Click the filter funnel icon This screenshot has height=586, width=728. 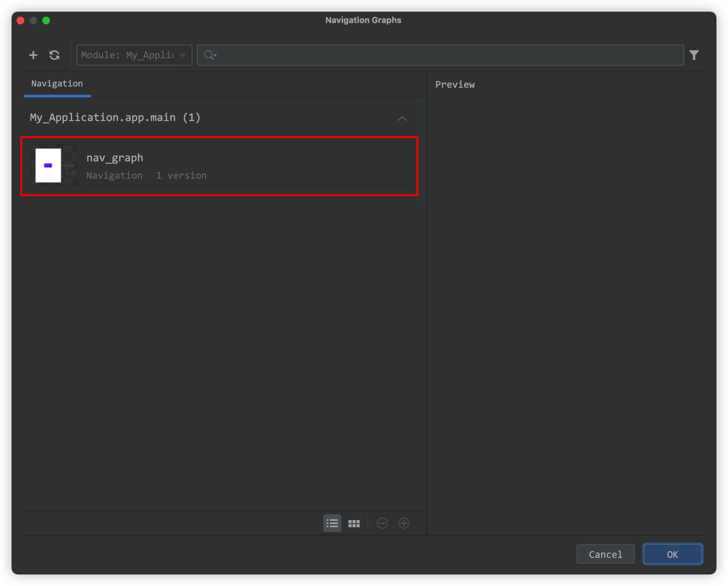pyautogui.click(x=694, y=55)
